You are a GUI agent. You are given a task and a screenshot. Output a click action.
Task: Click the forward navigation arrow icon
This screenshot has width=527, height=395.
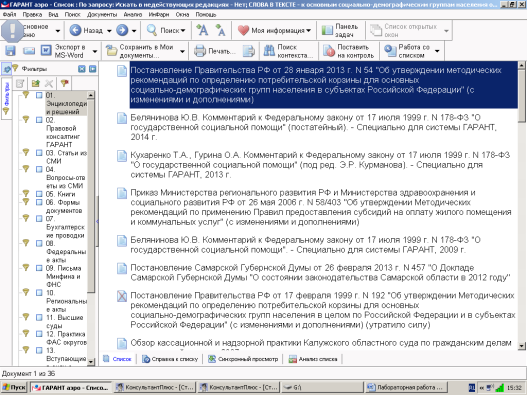(x=122, y=30)
